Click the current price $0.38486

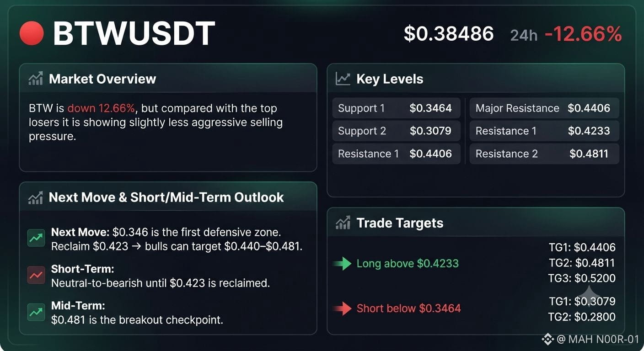tap(449, 34)
